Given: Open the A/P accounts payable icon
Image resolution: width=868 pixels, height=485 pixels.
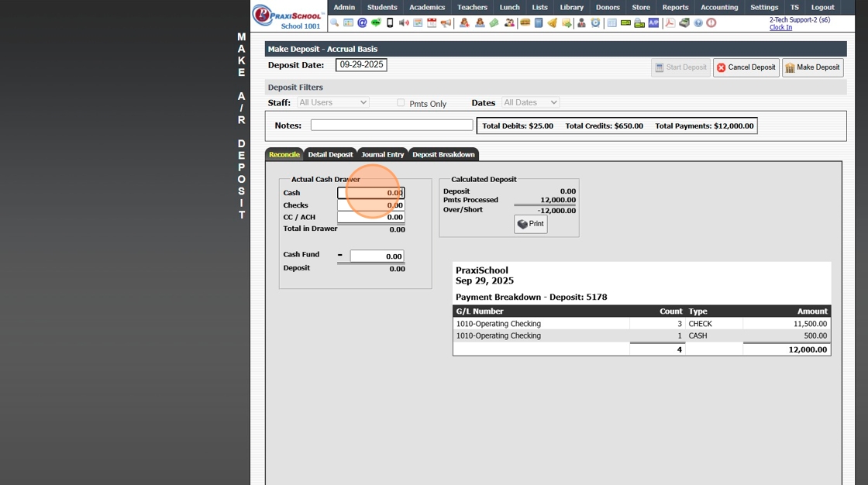Looking at the screenshot, I should click(653, 23).
